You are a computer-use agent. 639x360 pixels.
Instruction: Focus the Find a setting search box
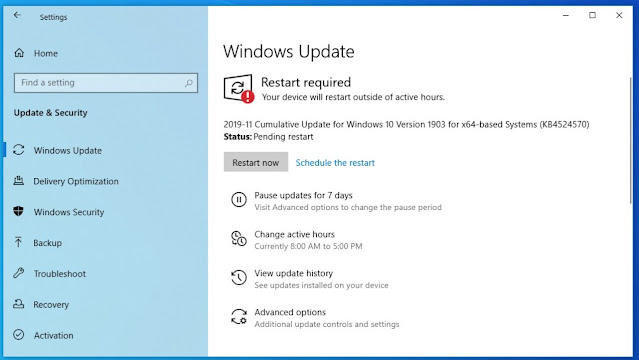106,83
